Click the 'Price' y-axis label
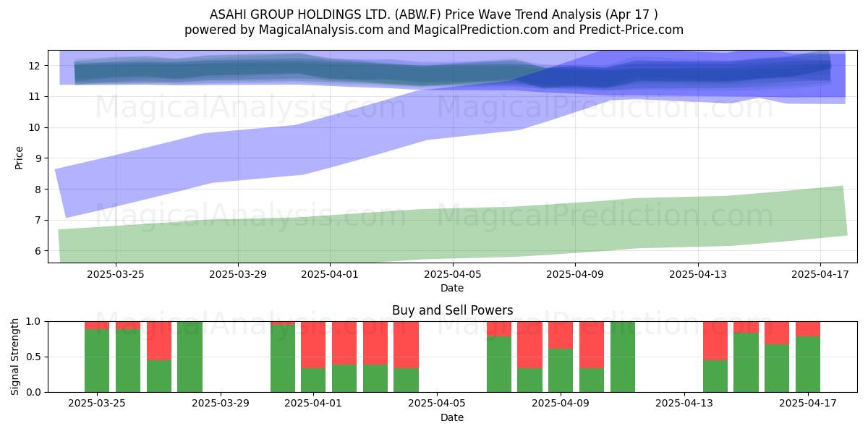The height and width of the screenshot is (434, 868). click(20, 158)
